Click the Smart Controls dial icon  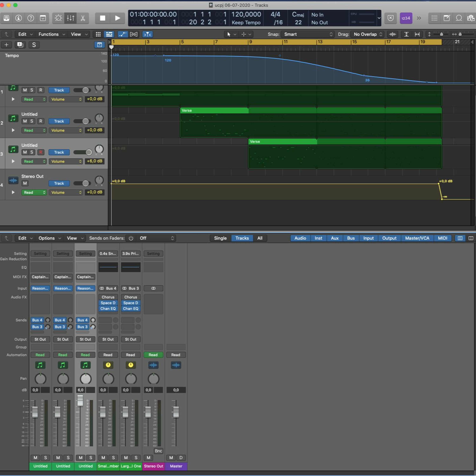tap(58, 18)
